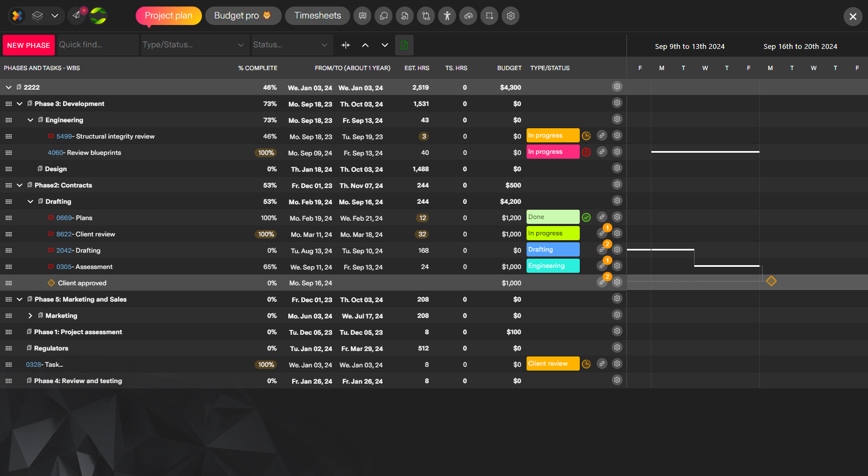This screenshot has height=476, width=868.
Task: Click red alert icon on Review blueprints
Action: [586, 152]
